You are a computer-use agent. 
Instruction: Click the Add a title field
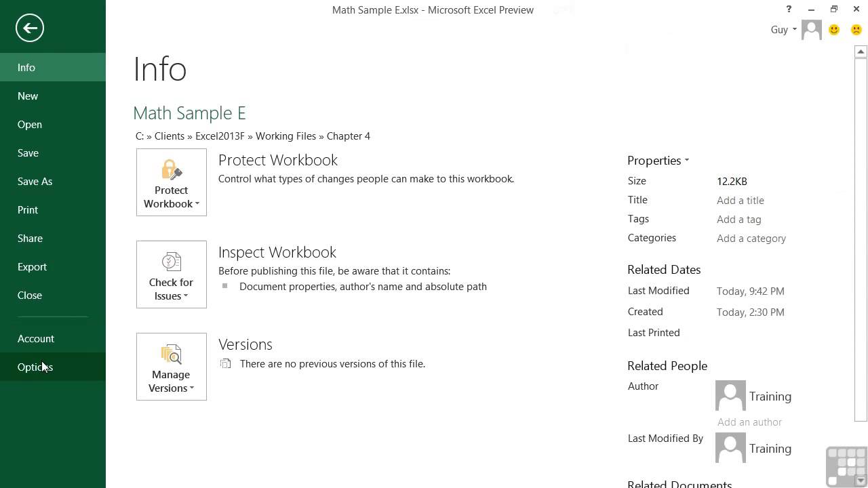click(740, 201)
